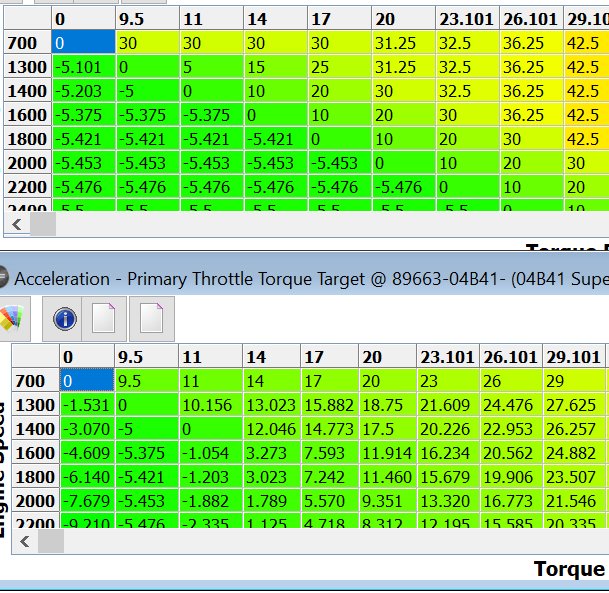Image resolution: width=609 pixels, height=593 pixels.
Task: Click the 15.679 cell in the Acceleration table
Action: tap(448, 476)
